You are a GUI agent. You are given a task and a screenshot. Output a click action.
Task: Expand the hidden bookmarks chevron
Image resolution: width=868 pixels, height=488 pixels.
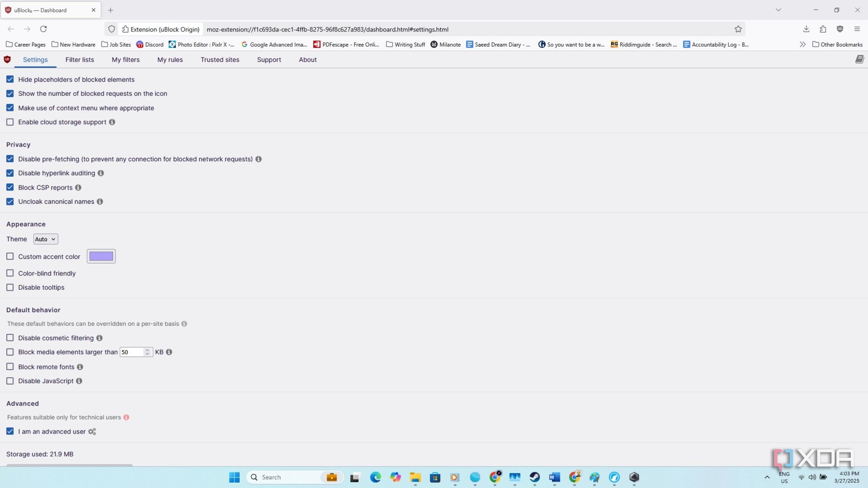pos(802,44)
